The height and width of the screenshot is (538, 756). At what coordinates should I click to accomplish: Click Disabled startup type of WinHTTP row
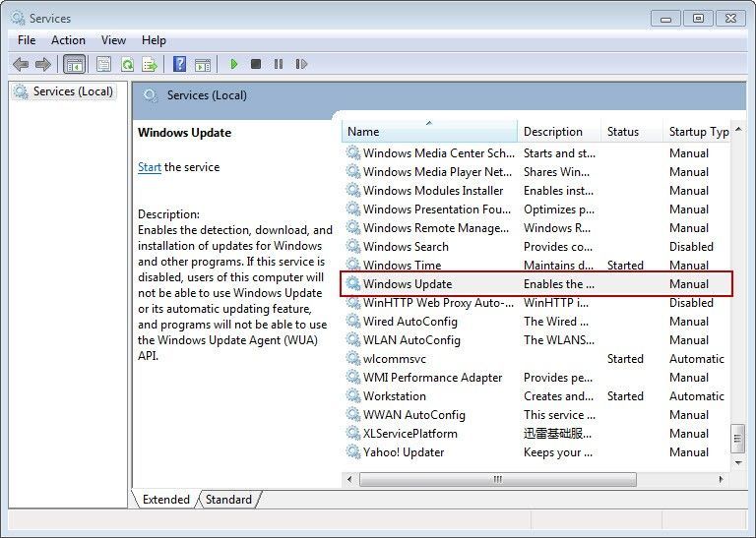pyautogui.click(x=691, y=303)
